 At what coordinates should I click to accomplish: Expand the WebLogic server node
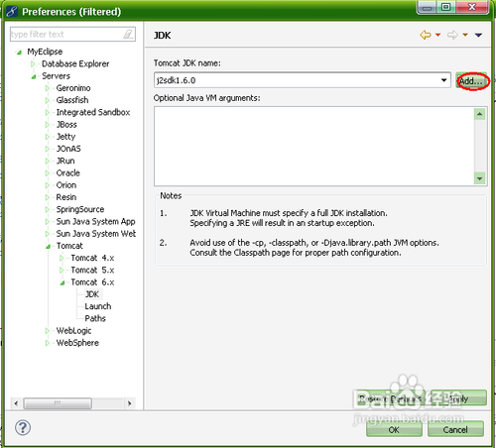click(48, 331)
